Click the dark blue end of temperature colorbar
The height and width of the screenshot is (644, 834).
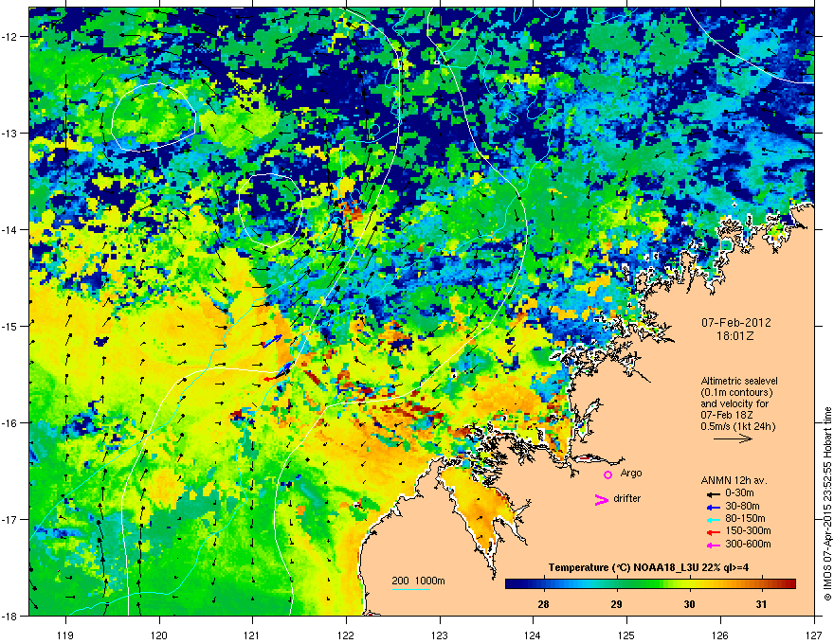click(511, 584)
